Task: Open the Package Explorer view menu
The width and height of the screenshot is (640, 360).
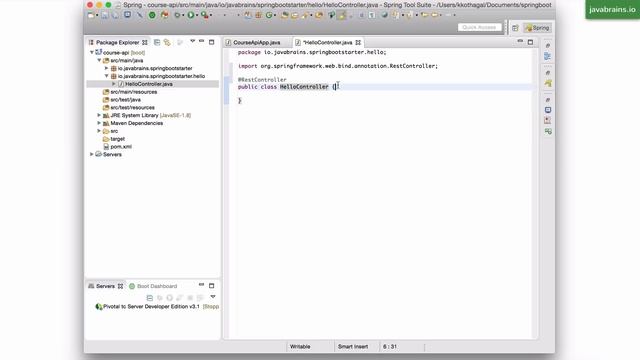Action: click(x=192, y=42)
